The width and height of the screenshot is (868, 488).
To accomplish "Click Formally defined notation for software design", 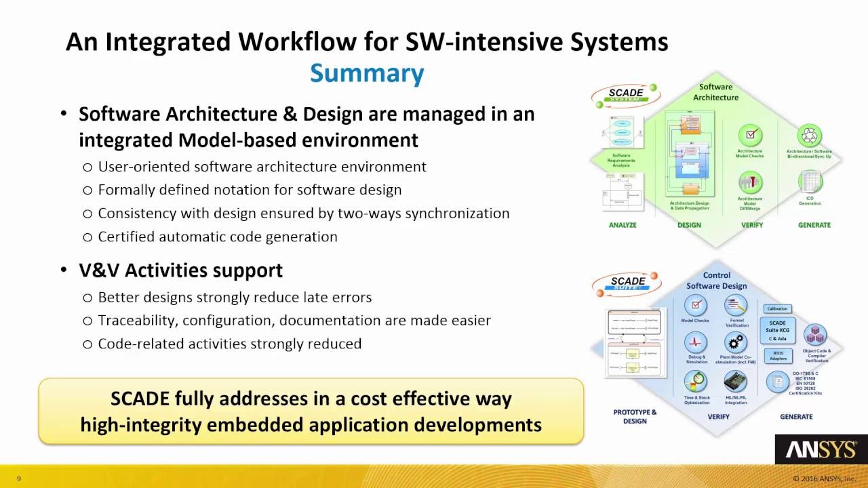I will (250, 190).
